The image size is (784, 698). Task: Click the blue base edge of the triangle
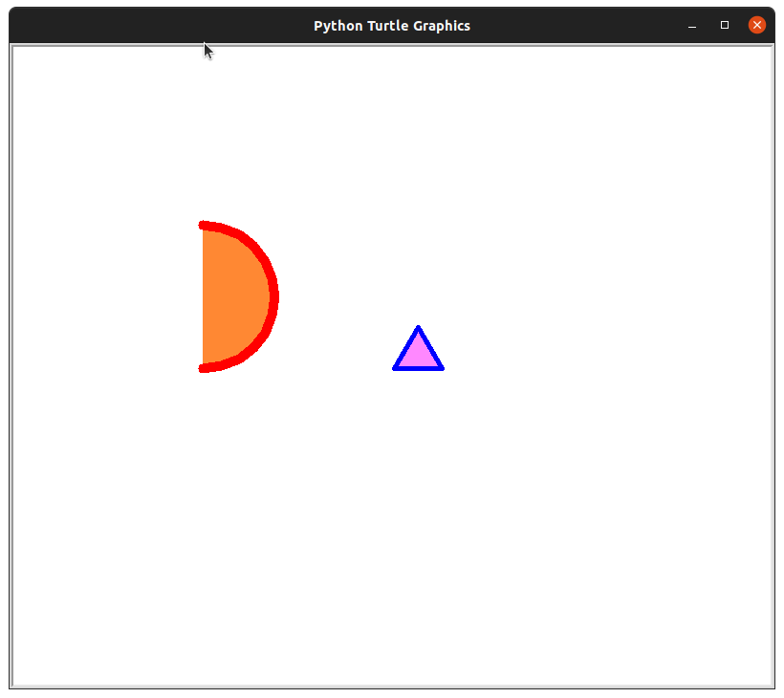tap(418, 367)
